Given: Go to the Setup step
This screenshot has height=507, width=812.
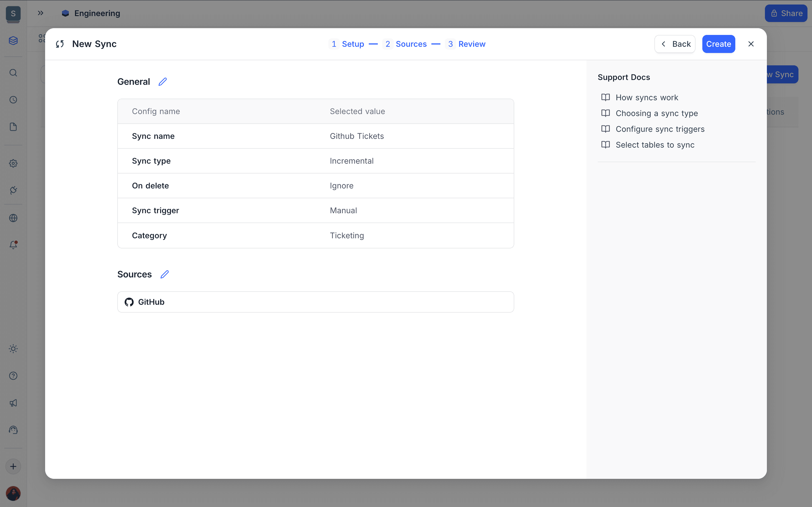Looking at the screenshot, I should pyautogui.click(x=348, y=44).
